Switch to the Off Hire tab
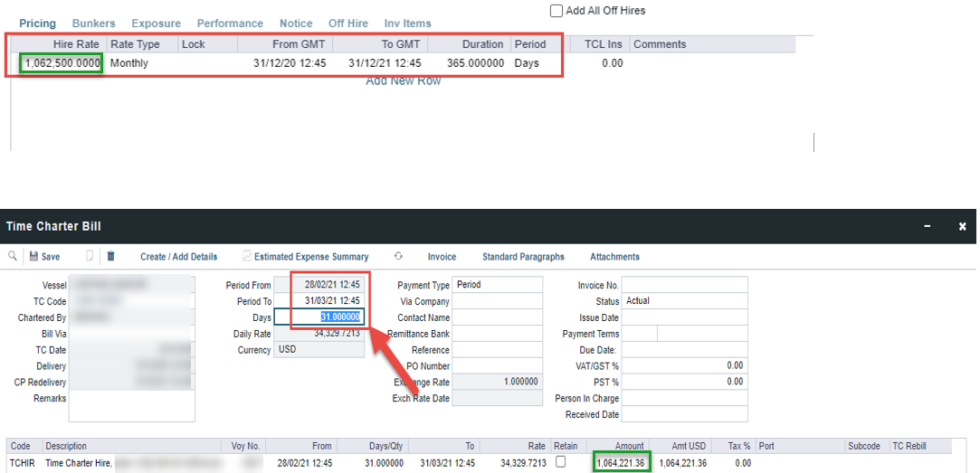 tap(347, 24)
